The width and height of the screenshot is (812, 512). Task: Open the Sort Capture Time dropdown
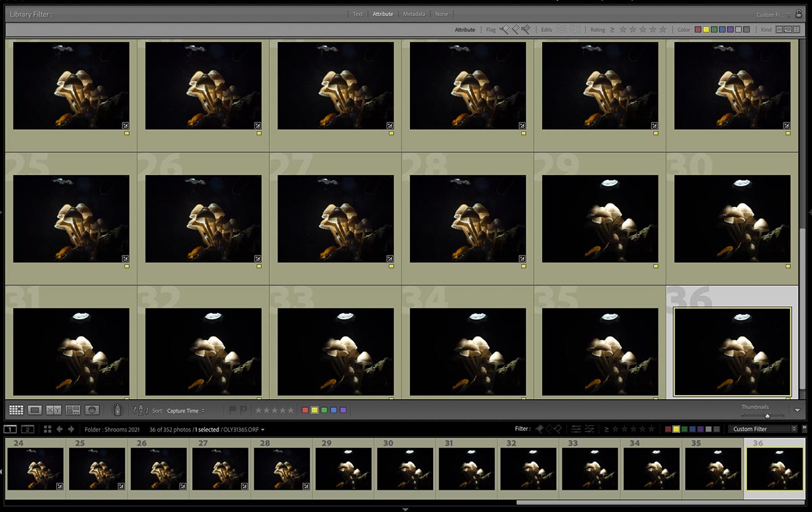pos(185,411)
